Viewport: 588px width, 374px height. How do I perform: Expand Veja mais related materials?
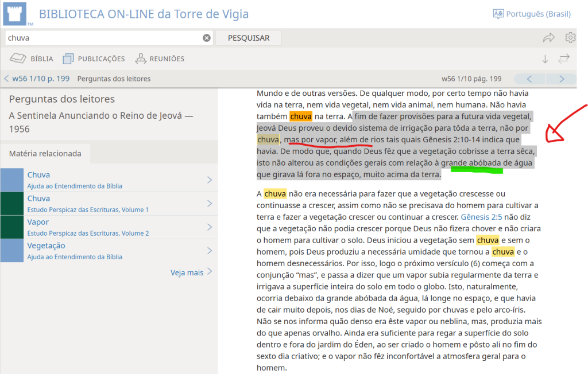[191, 272]
